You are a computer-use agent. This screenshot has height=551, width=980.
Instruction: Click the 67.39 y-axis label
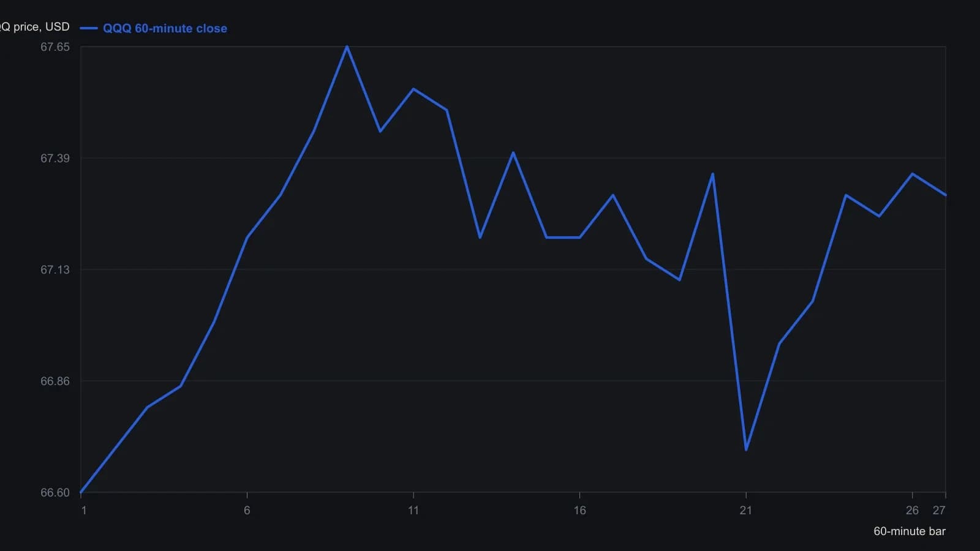coord(55,159)
